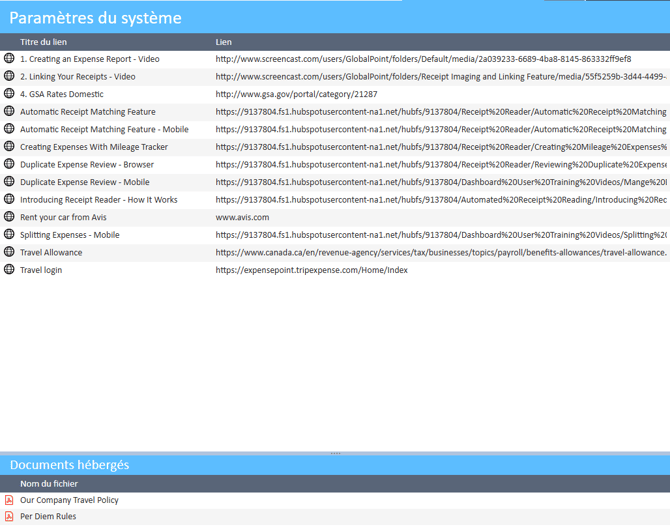This screenshot has height=529, width=670.
Task: Select '2. Linking Your Receipts - Video' title
Action: [x=78, y=76]
